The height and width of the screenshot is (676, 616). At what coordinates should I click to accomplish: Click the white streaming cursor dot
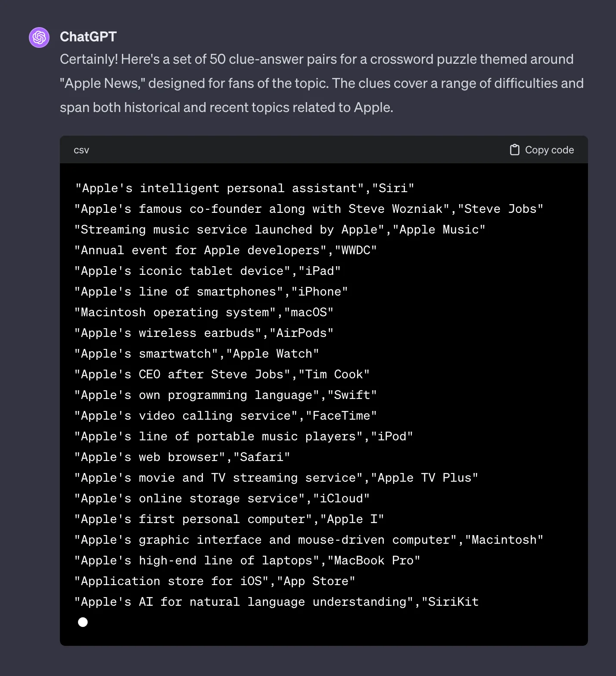(83, 622)
